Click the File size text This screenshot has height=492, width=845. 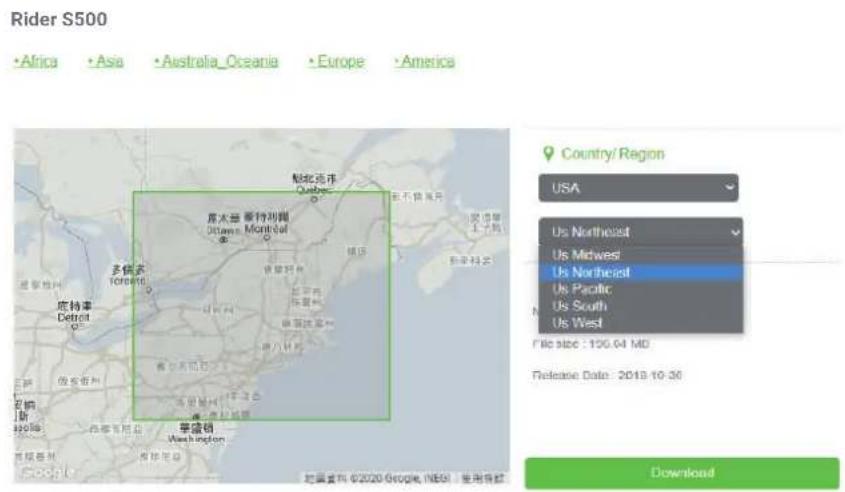point(591,344)
